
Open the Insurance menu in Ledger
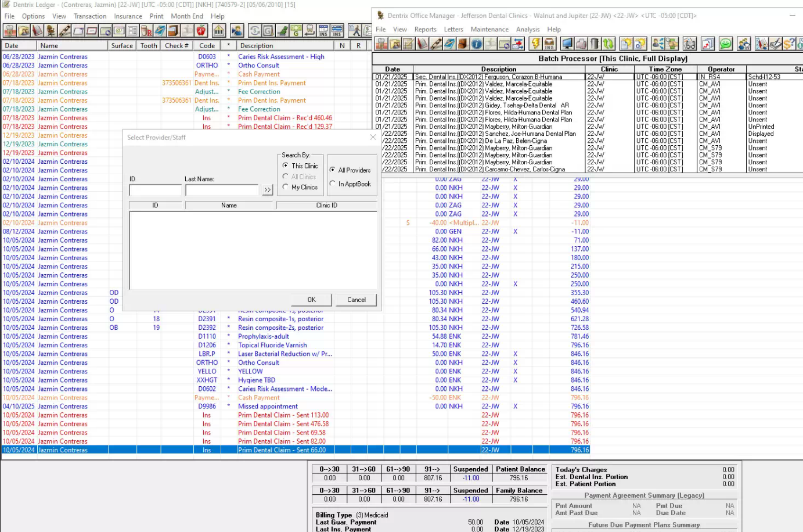(x=128, y=16)
